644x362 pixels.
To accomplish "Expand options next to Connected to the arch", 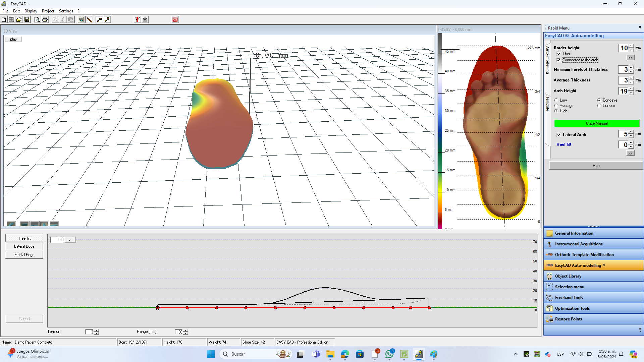I will 630,58.
